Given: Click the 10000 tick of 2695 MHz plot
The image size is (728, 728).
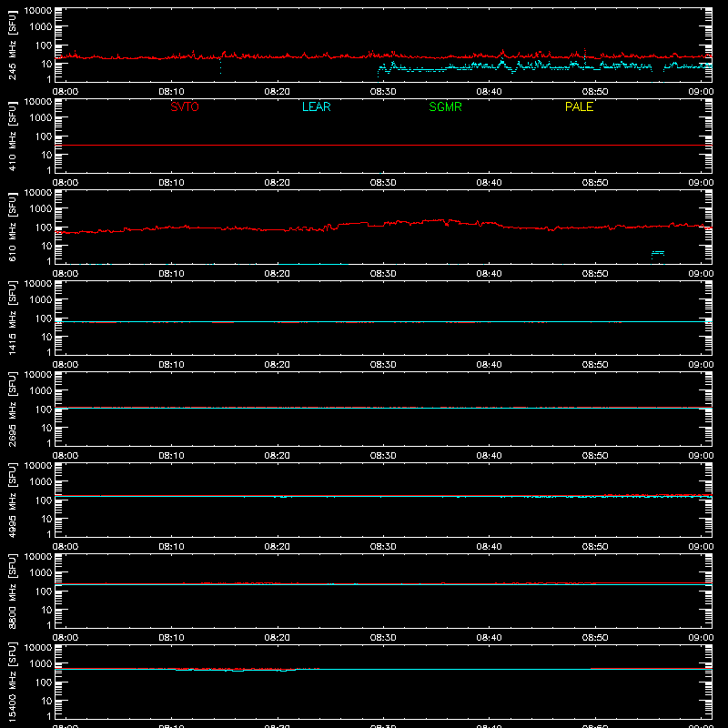Looking at the screenshot, I should (x=38, y=375).
